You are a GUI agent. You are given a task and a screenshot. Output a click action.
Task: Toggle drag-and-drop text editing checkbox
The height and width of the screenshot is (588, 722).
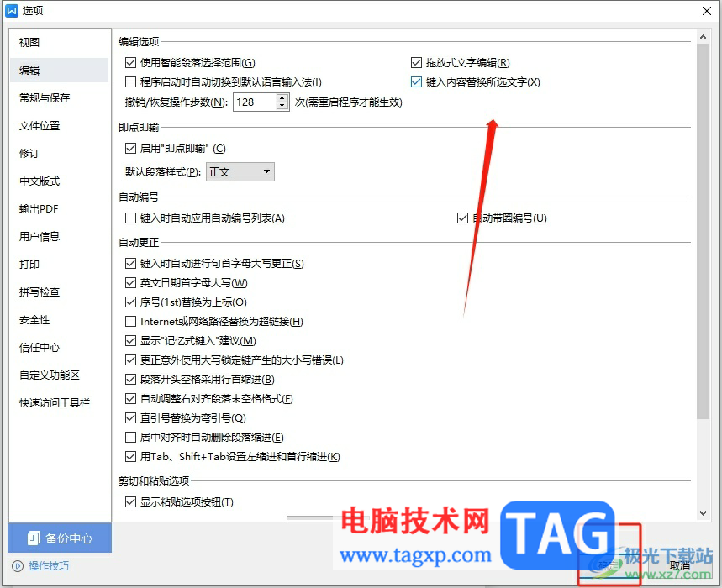pos(416,62)
